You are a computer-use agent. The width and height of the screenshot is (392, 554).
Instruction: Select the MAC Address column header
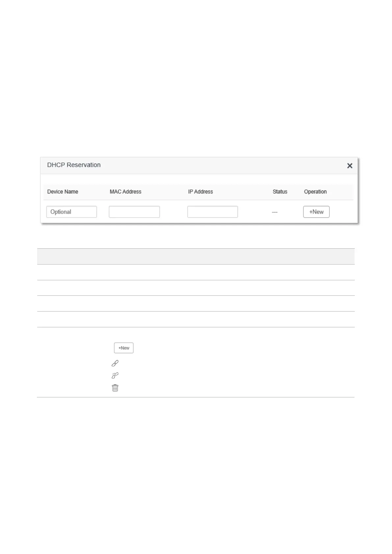[125, 192]
